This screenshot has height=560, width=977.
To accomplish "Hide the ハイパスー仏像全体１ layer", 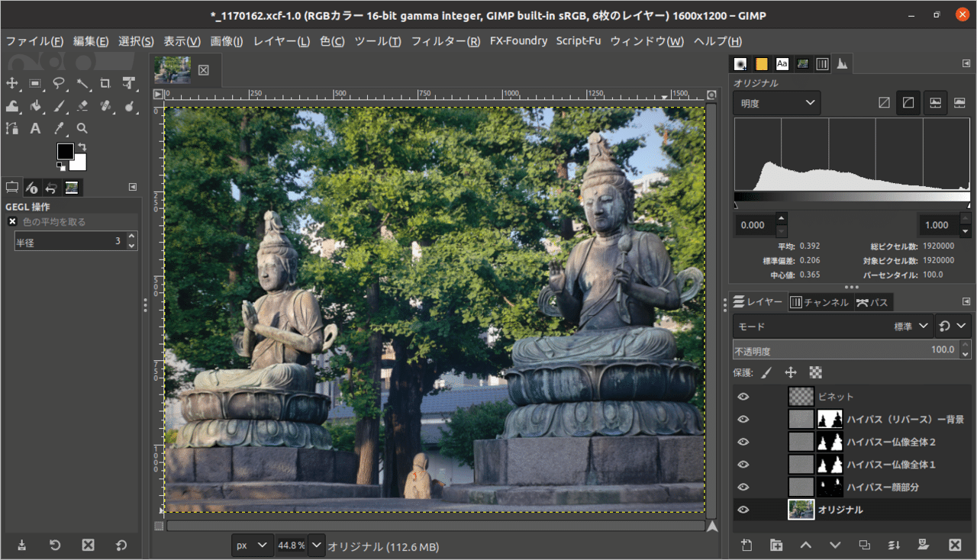I will pyautogui.click(x=743, y=464).
